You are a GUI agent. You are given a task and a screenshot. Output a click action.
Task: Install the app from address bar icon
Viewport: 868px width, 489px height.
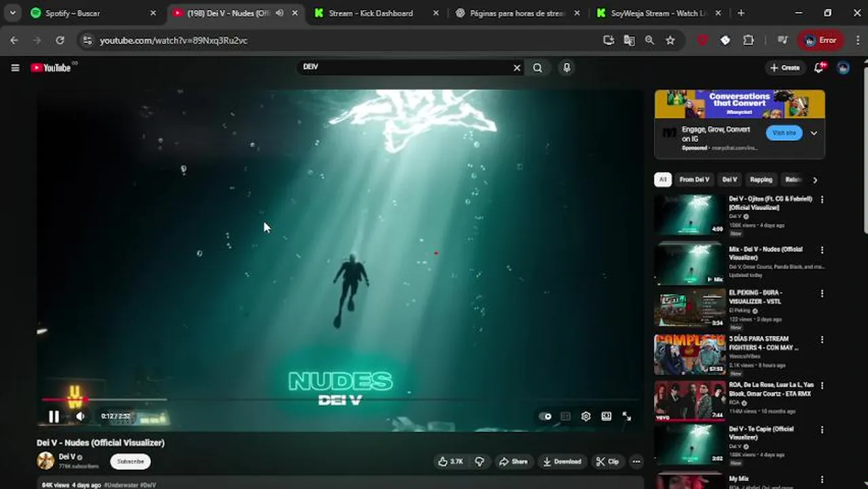coord(609,40)
